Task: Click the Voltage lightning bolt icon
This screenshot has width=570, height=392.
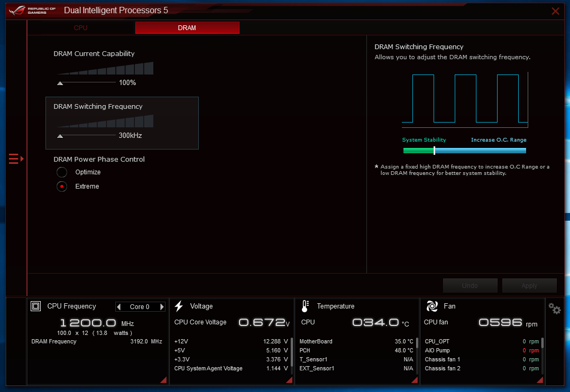Action: click(x=179, y=306)
